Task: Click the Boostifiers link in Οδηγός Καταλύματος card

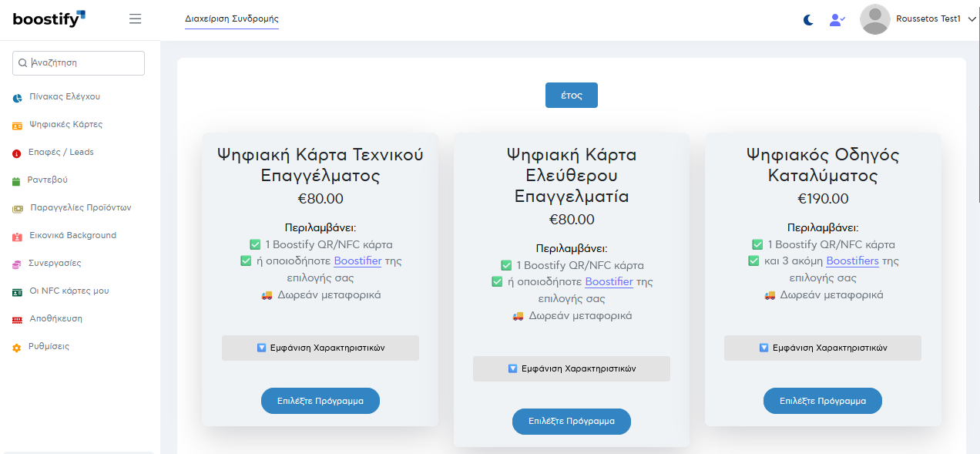Action: 852,261
